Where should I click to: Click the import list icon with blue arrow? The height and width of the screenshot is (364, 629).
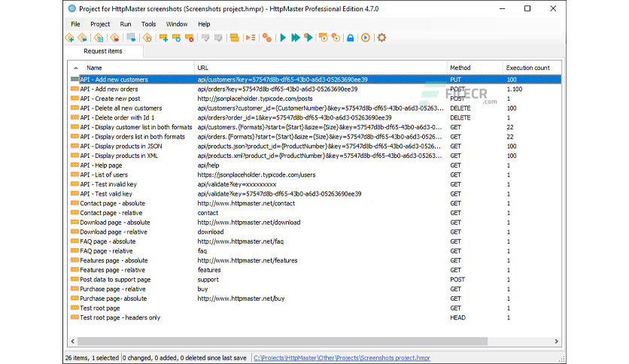131,38
